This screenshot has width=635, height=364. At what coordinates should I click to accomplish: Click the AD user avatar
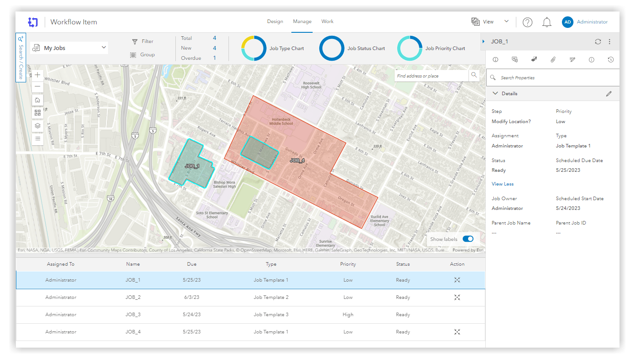568,22
